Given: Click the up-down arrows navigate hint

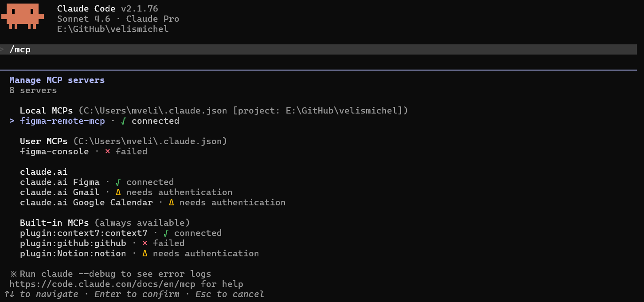Looking at the screenshot, I should tap(41, 294).
